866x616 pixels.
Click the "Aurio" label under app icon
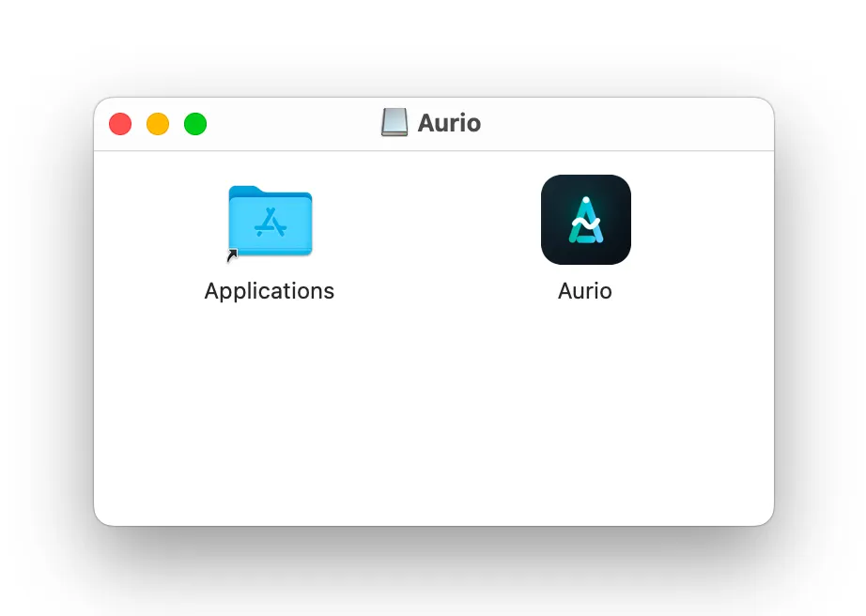pyautogui.click(x=585, y=291)
